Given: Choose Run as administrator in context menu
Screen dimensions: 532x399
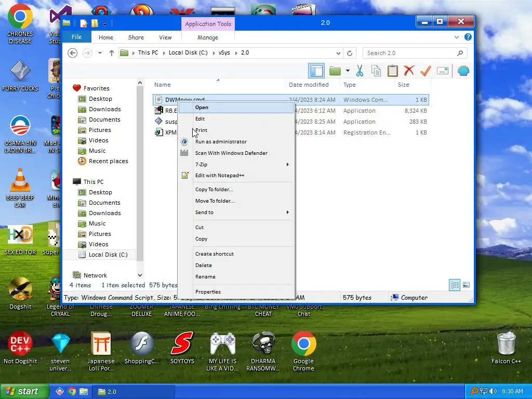Looking at the screenshot, I should pyautogui.click(x=236, y=141).
